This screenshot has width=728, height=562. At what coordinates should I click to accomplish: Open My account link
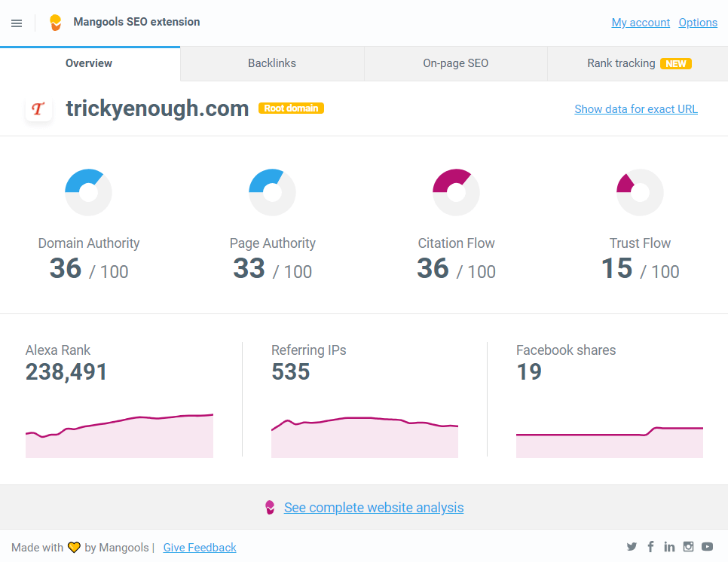point(641,23)
